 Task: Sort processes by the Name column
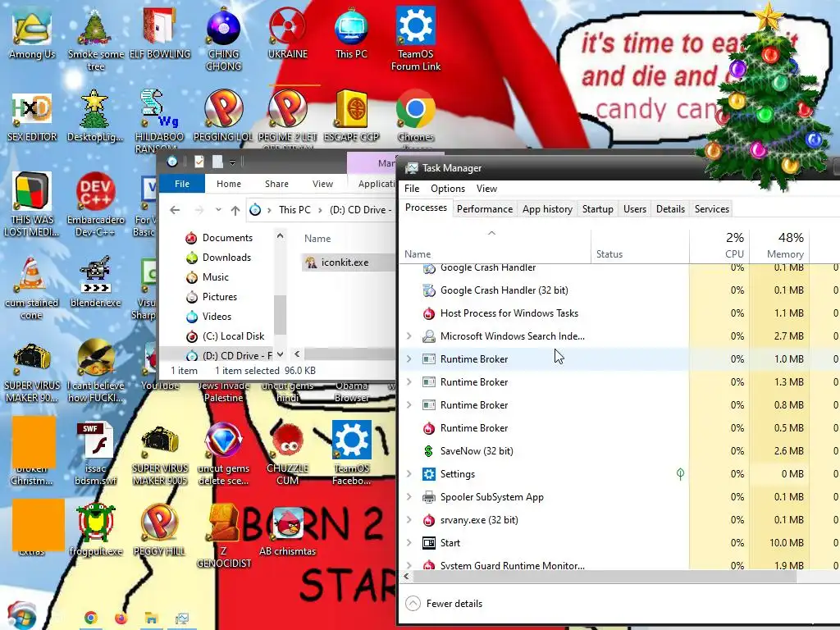point(495,246)
